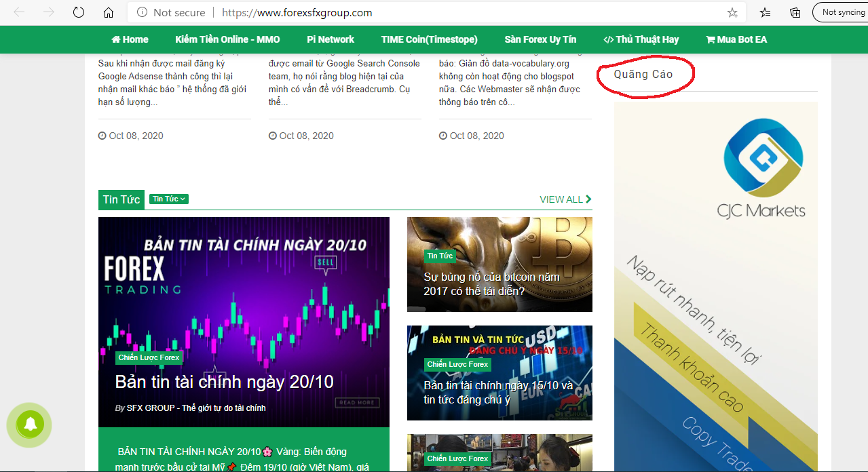Click the green notification bell icon

(x=30, y=425)
